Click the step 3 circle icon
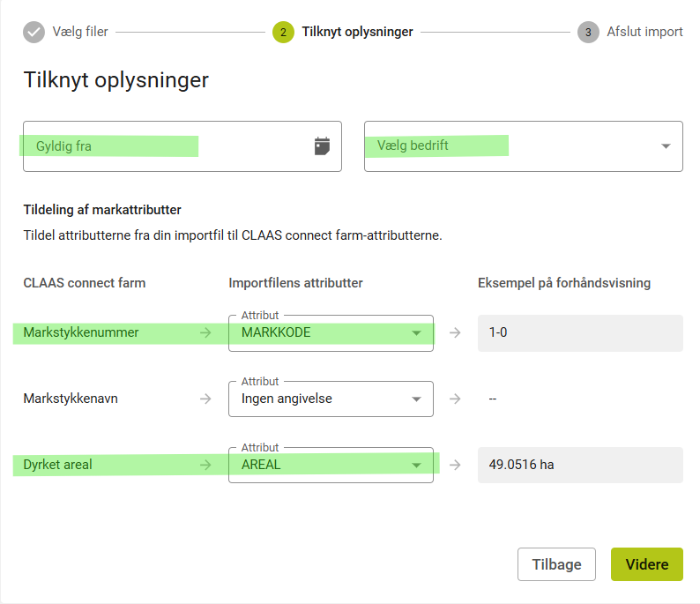This screenshot has height=604, width=700. click(x=588, y=33)
